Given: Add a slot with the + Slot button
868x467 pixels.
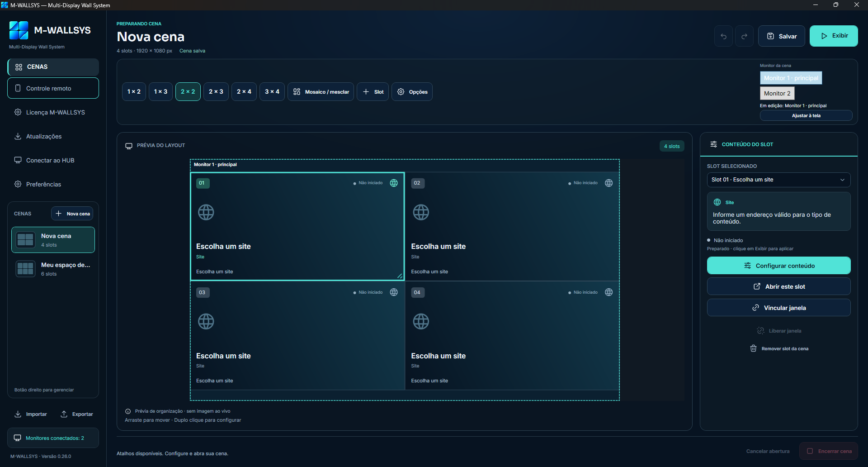Looking at the screenshot, I should pos(373,92).
